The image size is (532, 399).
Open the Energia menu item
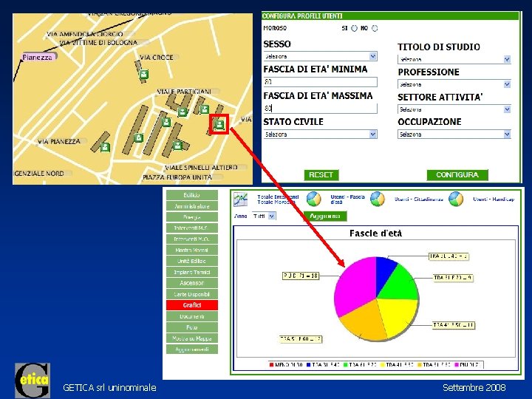click(x=191, y=217)
